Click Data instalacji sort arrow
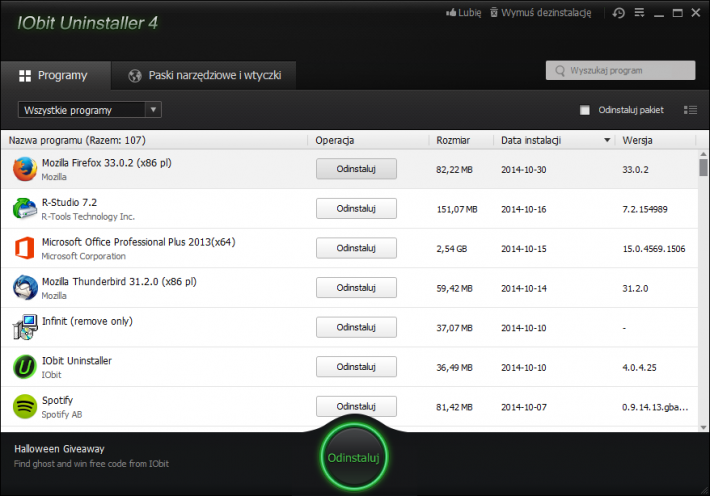Viewport: 710px width, 496px height. (607, 140)
